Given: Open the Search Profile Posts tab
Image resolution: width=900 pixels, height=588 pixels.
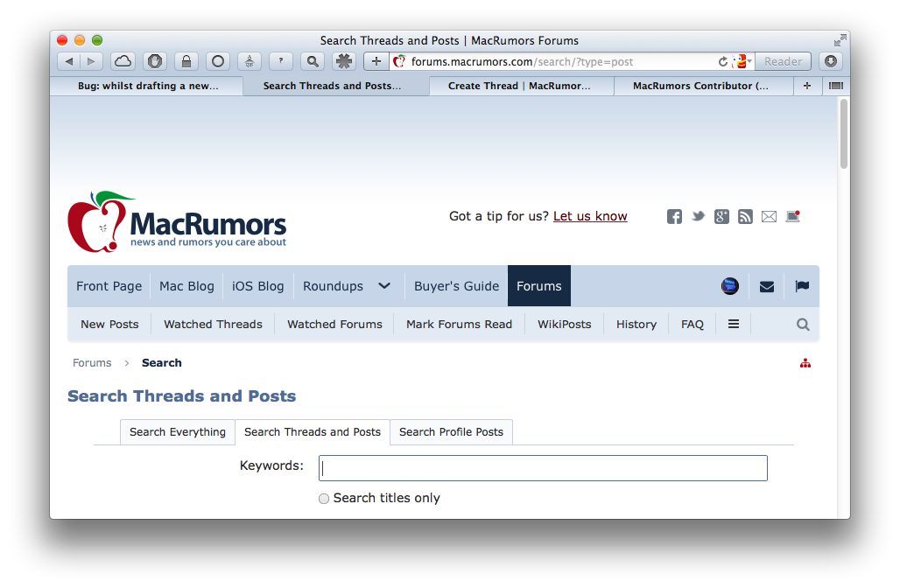Looking at the screenshot, I should point(451,432).
